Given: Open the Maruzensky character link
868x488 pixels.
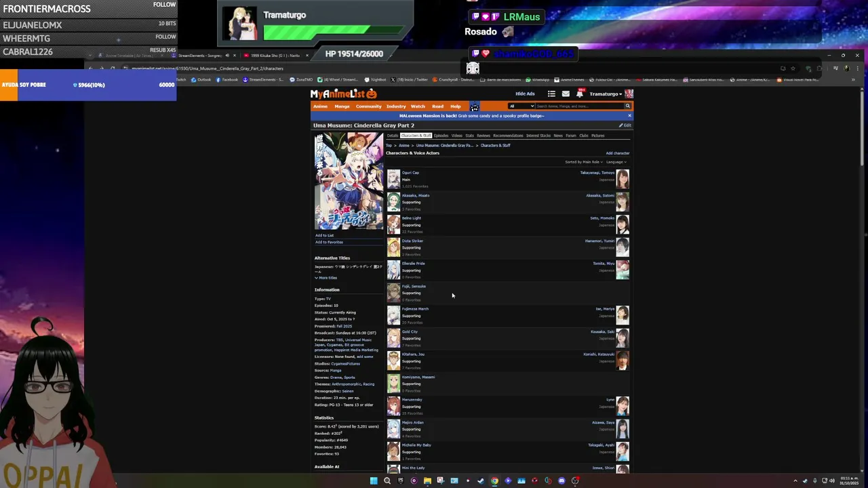Looking at the screenshot, I should 412,400.
